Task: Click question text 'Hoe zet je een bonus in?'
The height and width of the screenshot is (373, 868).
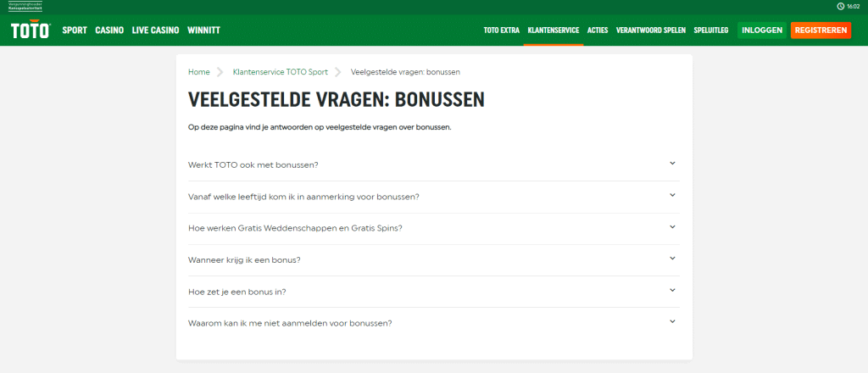Action: pyautogui.click(x=237, y=292)
